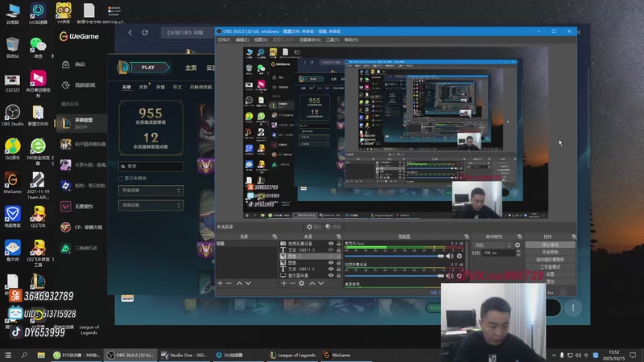Move the selected source up in the list
Screen dimensions: 644x362
(x=312, y=283)
